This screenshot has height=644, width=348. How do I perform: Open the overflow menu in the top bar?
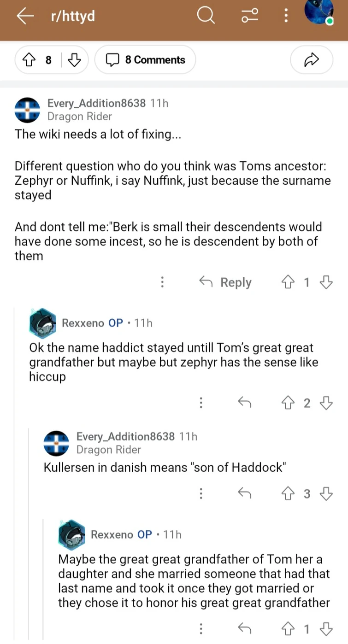point(286,15)
